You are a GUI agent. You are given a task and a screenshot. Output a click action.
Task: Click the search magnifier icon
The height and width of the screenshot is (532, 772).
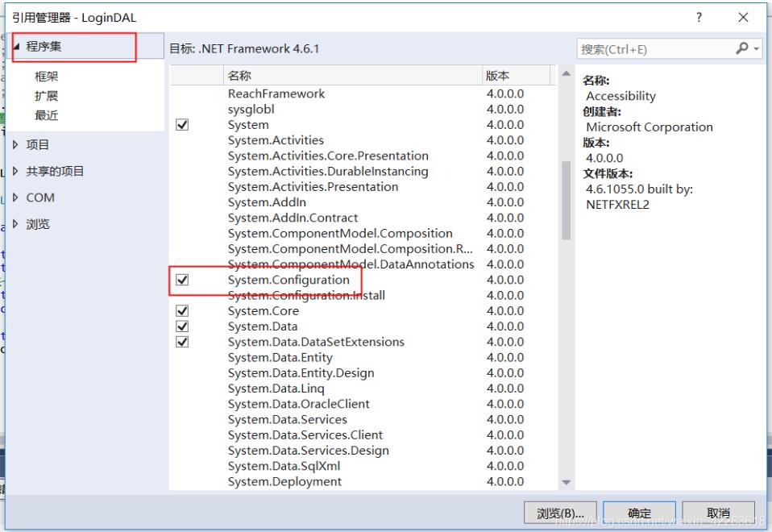(741, 48)
